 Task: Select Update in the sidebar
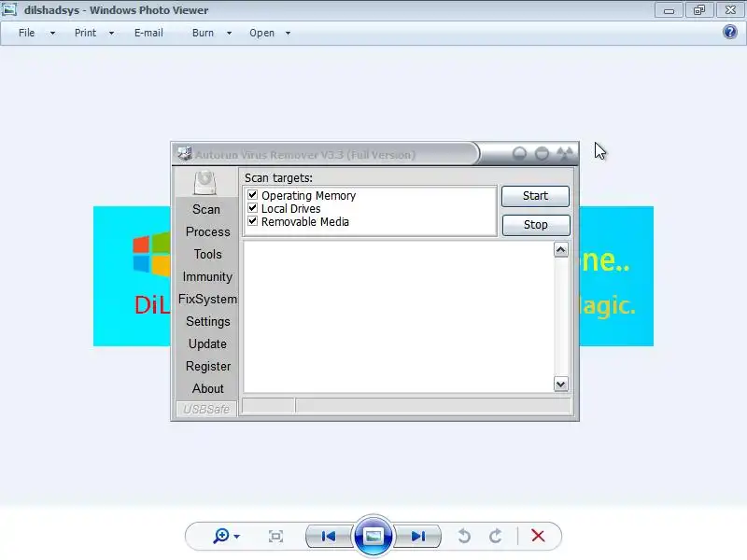tap(207, 343)
